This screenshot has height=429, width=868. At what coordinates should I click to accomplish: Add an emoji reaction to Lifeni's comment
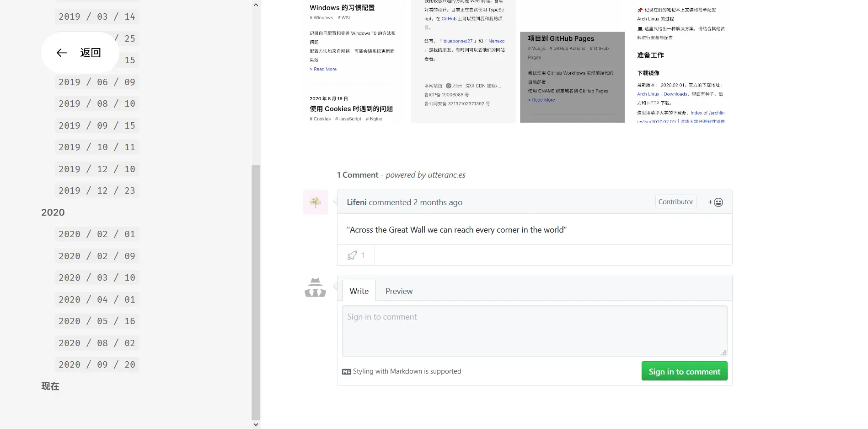(x=715, y=202)
